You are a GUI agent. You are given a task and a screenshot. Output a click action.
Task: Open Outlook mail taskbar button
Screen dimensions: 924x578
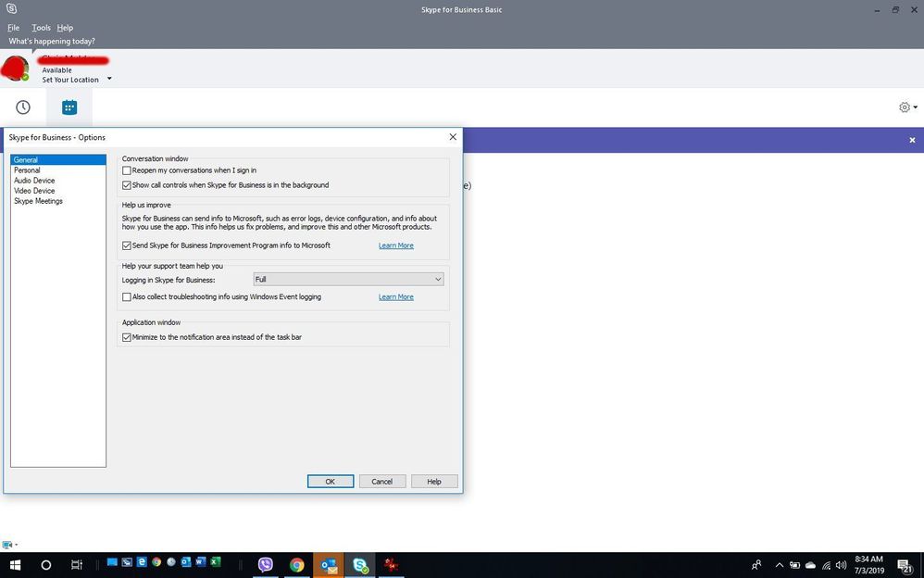coord(329,565)
